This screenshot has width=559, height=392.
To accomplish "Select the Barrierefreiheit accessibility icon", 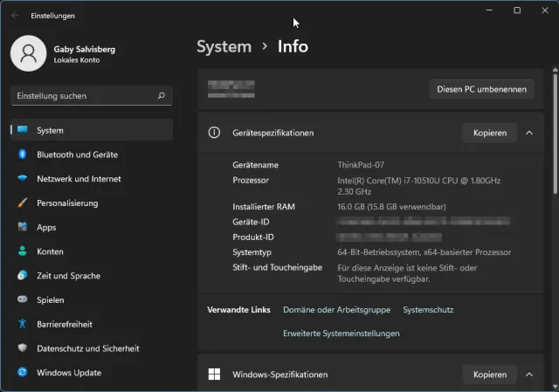I will [x=23, y=324].
